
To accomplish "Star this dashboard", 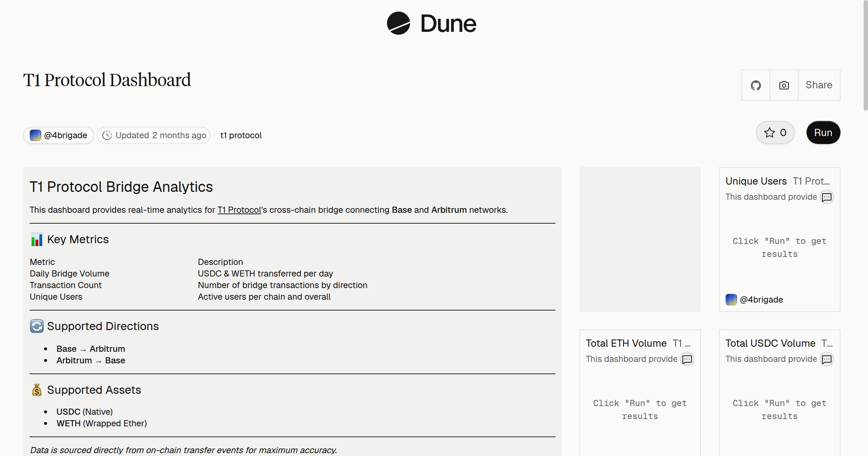I will pos(775,132).
